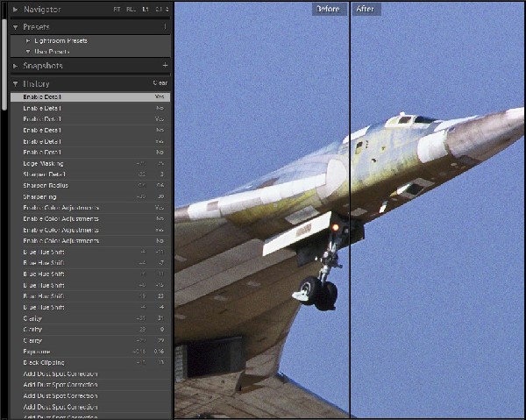Select the Clarity history step valued 31
The height and width of the screenshot is (420, 526).
pyautogui.click(x=90, y=318)
